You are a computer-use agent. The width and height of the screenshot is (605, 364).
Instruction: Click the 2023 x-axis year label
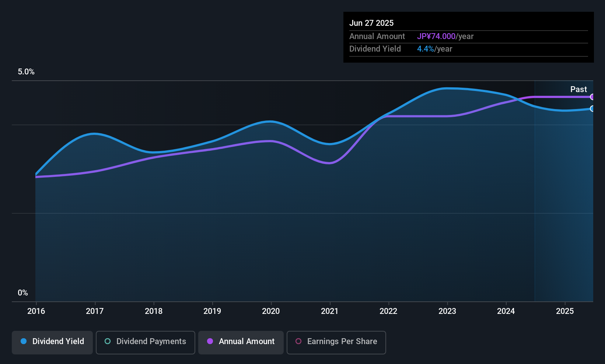point(447,311)
